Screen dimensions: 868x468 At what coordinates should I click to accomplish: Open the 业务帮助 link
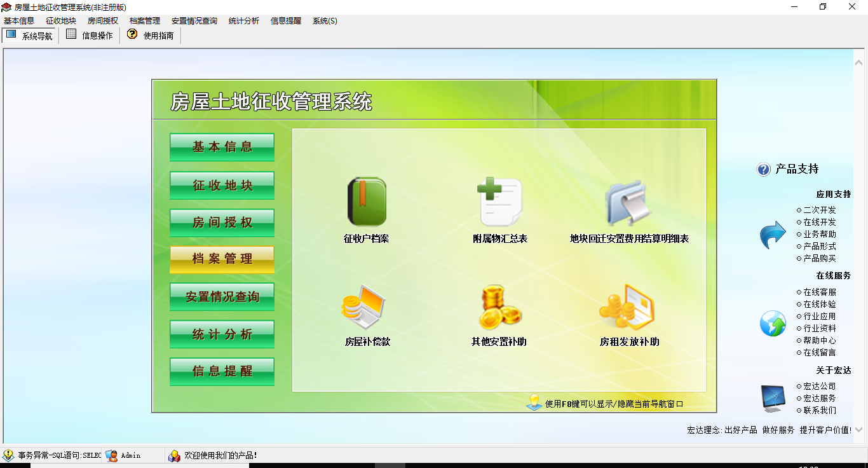click(820, 234)
